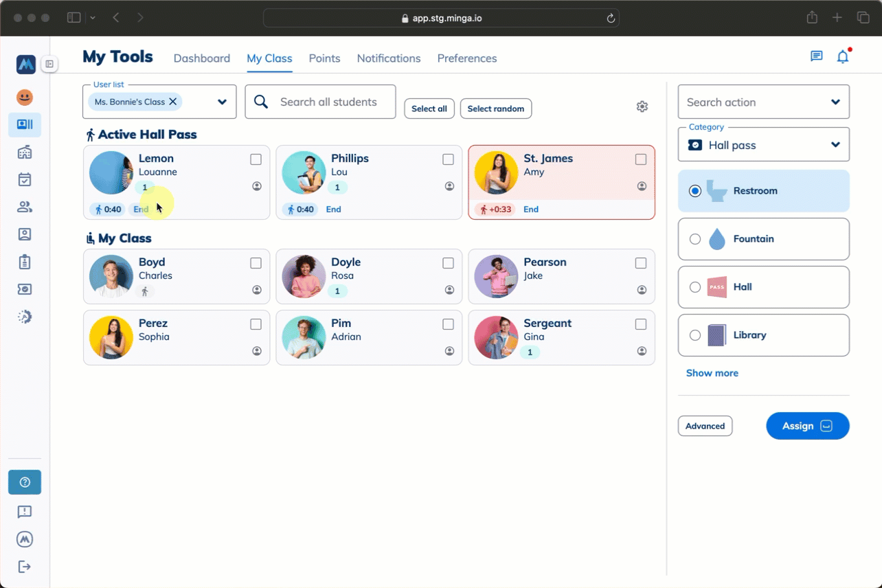Collapse the left navigation sidebar

tap(49, 65)
